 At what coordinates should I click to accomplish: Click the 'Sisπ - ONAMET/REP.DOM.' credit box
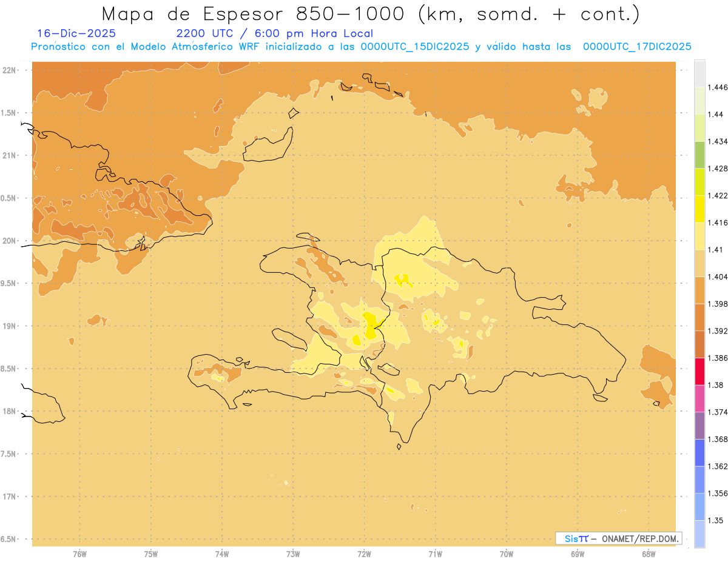point(619,538)
